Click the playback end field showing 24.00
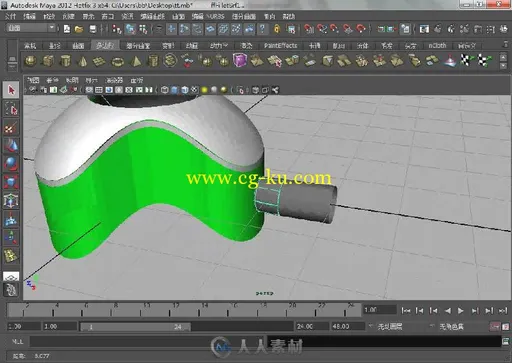The height and width of the screenshot is (363, 512). (x=311, y=327)
